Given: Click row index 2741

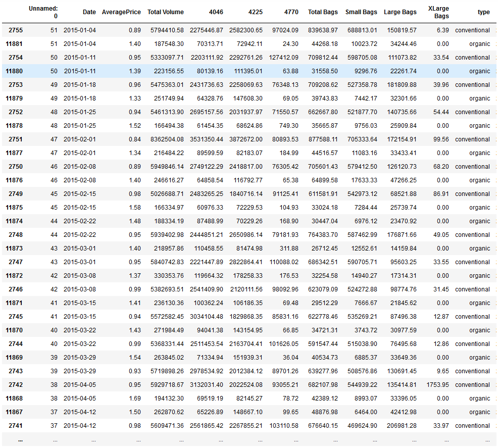Looking at the screenshot, I should 16,426.
